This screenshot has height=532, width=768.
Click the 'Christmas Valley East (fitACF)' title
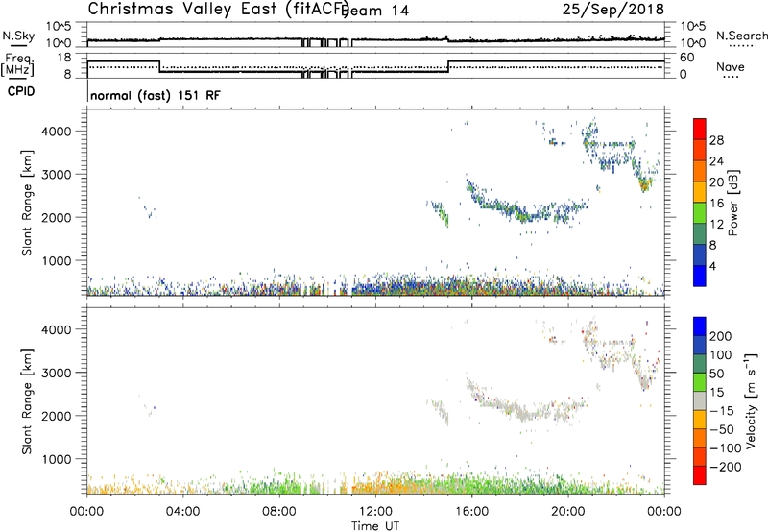[219, 9]
